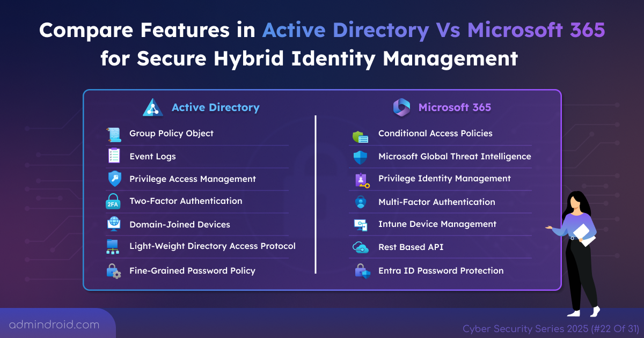Select the LDAP network diagram icon
644x338 pixels.
(113, 247)
